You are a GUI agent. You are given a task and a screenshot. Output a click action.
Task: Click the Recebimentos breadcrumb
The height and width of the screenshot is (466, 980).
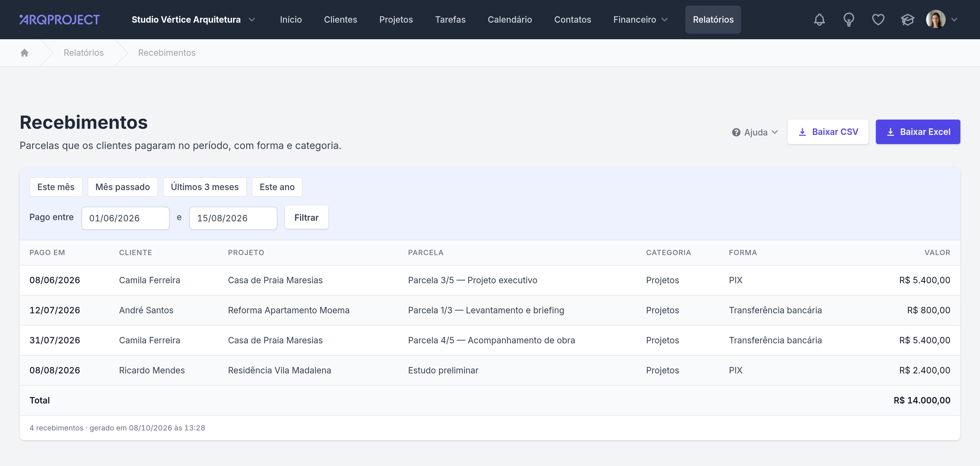(167, 52)
